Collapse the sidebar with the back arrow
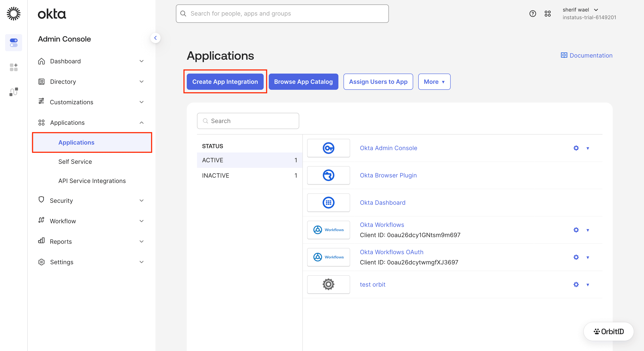Image resolution: width=644 pixels, height=351 pixels. [x=155, y=38]
